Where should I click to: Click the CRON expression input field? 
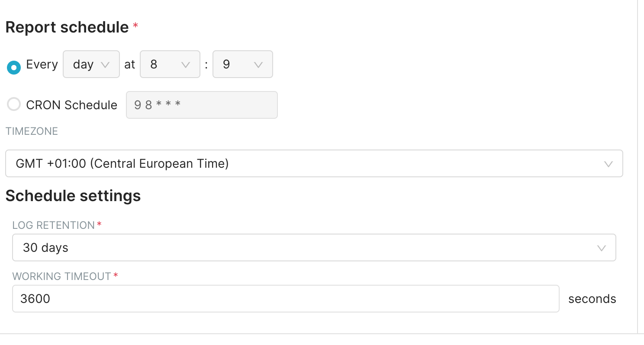(202, 105)
